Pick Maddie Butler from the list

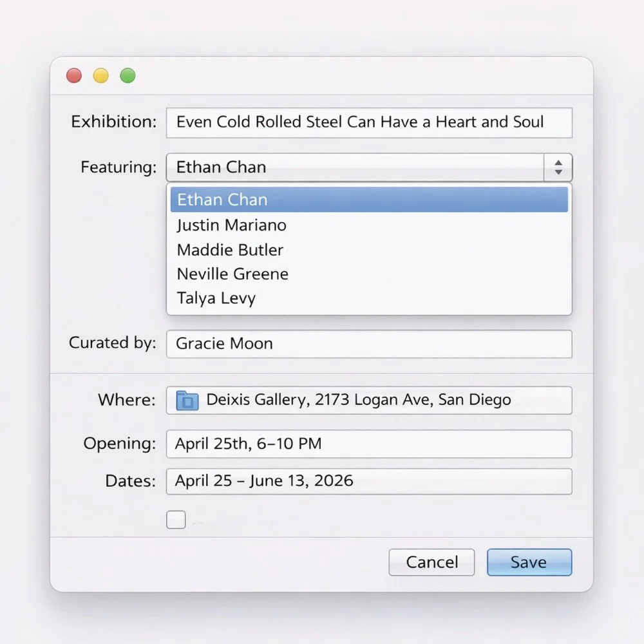[x=369, y=250]
